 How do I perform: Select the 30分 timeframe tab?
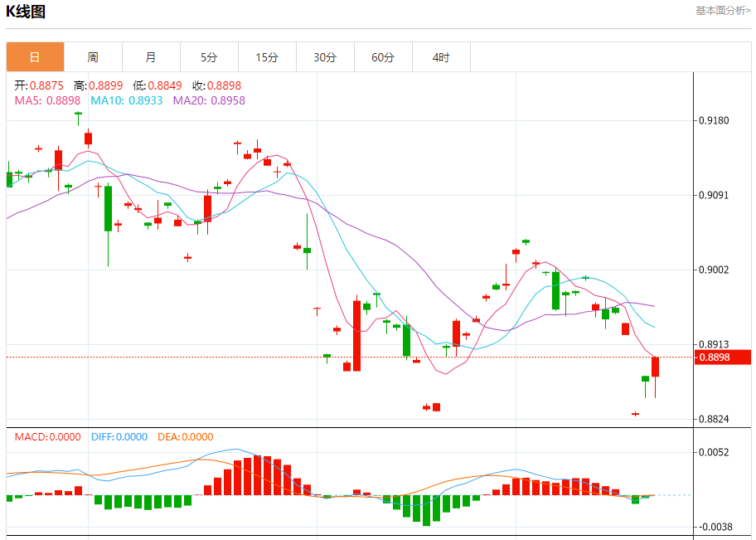tap(325, 57)
